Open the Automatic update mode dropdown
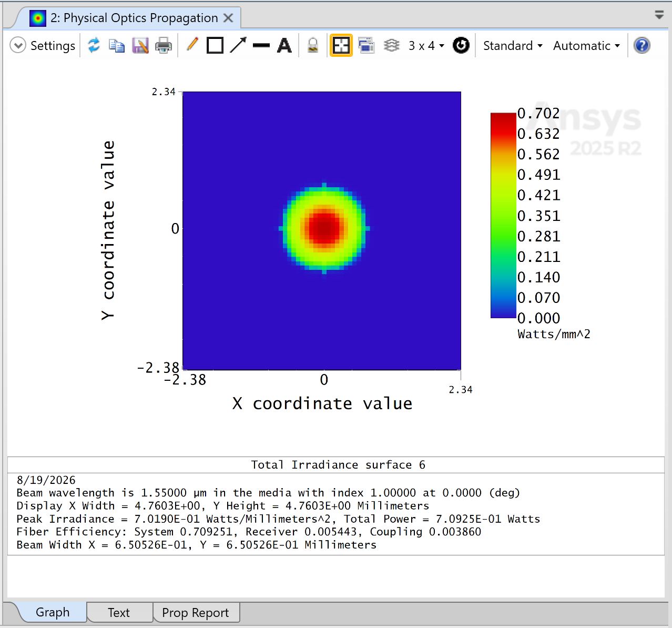This screenshot has width=672, height=628. click(x=586, y=46)
